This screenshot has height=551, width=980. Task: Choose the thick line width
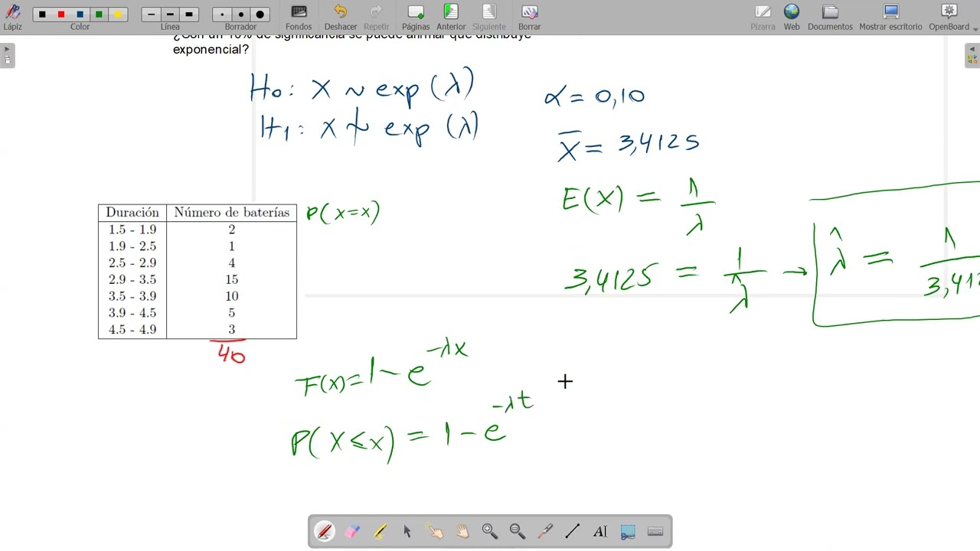[x=189, y=15]
